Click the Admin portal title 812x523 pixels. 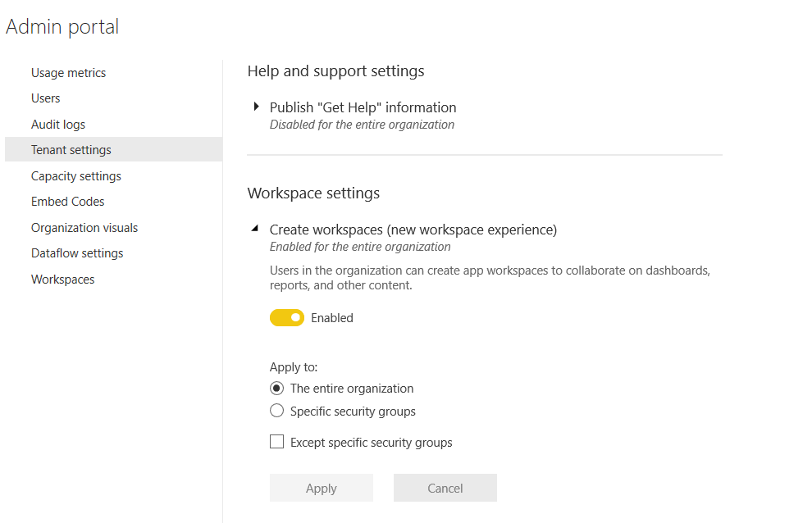pyautogui.click(x=62, y=27)
